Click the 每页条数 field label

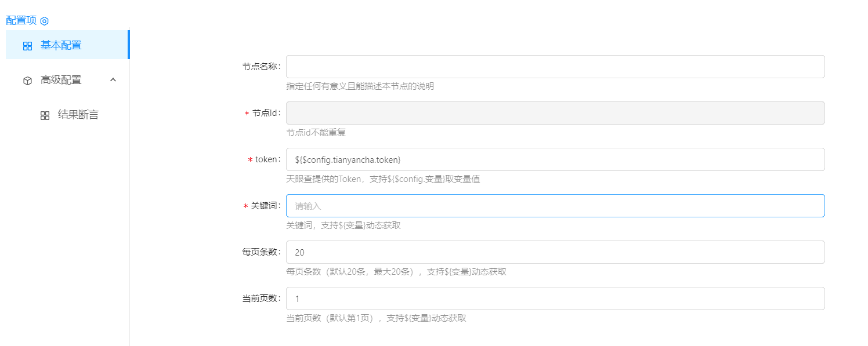(261, 252)
